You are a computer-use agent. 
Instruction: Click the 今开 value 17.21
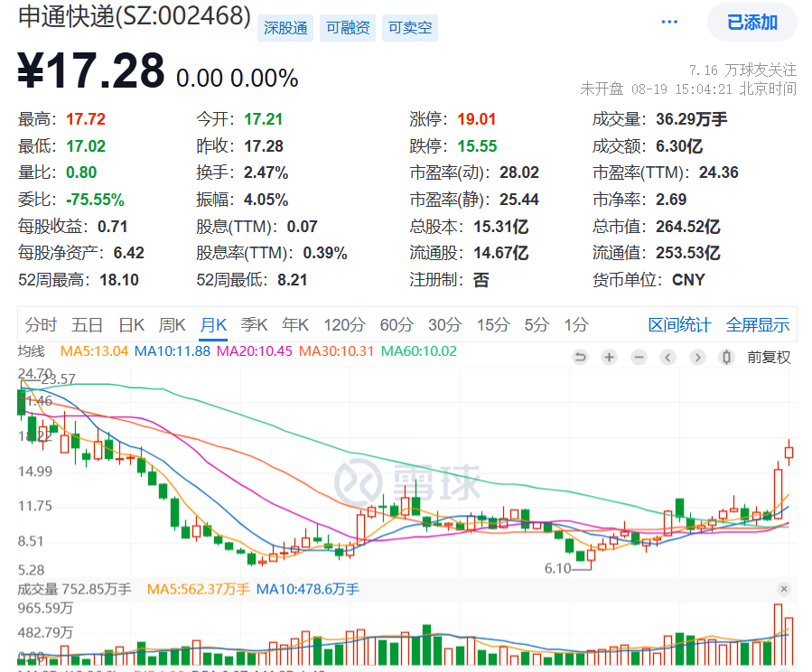pyautogui.click(x=264, y=119)
